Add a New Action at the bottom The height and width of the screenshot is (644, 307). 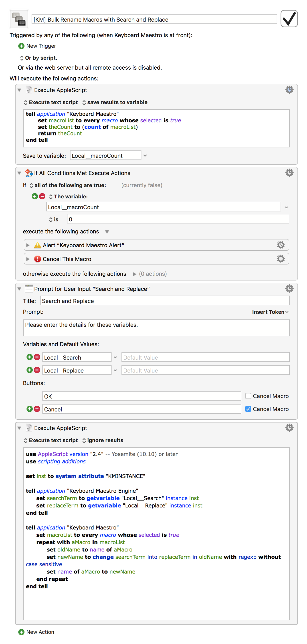36,632
